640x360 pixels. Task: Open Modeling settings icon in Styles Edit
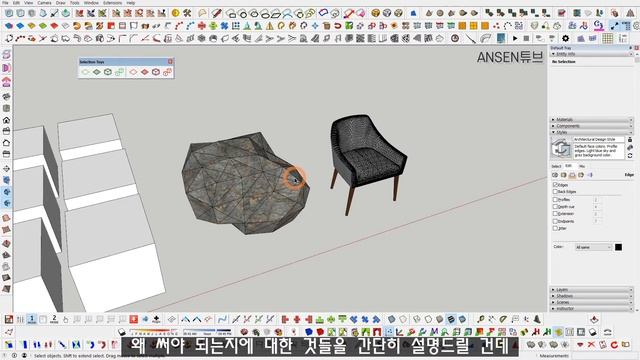click(x=590, y=175)
